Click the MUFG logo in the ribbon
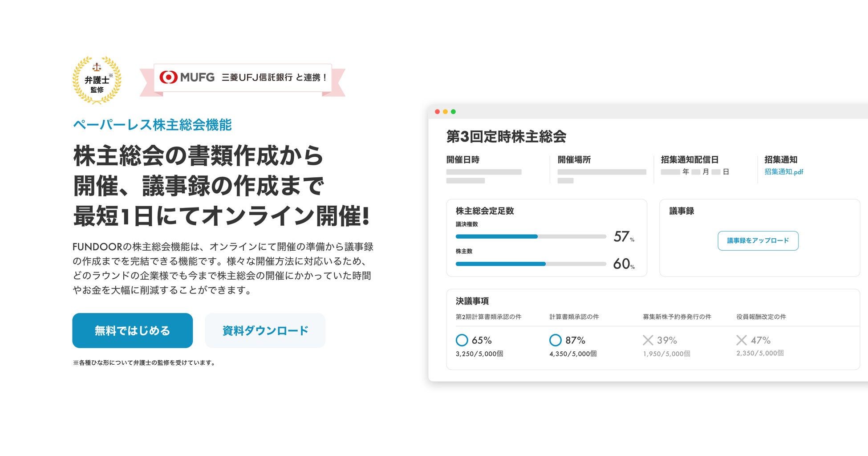868x456 pixels. (187, 77)
